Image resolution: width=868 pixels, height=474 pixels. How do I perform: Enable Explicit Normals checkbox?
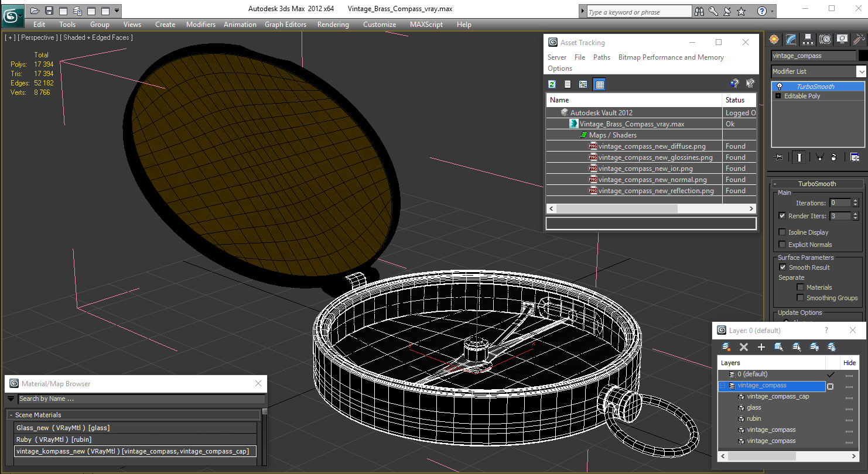point(782,245)
